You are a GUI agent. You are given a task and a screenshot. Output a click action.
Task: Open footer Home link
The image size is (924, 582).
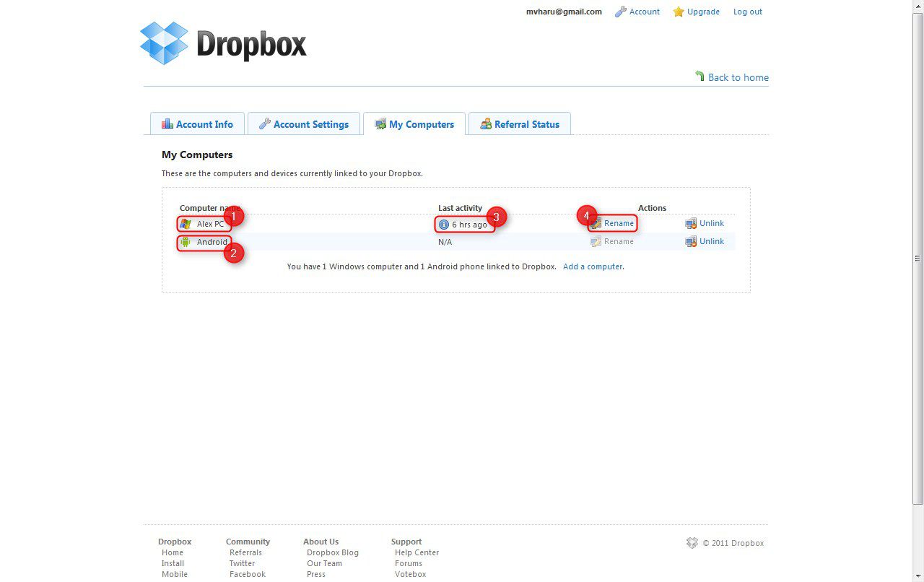click(173, 552)
